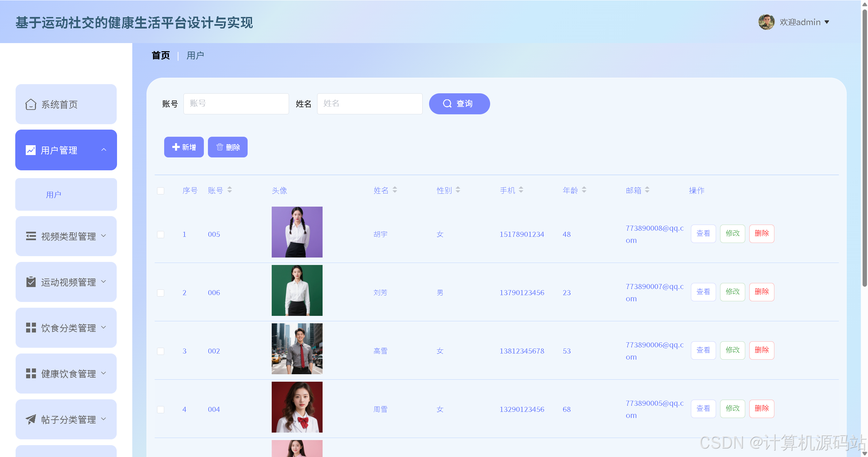Sort by 邮箱 column arrows
This screenshot has height=457, width=868.
(x=647, y=190)
